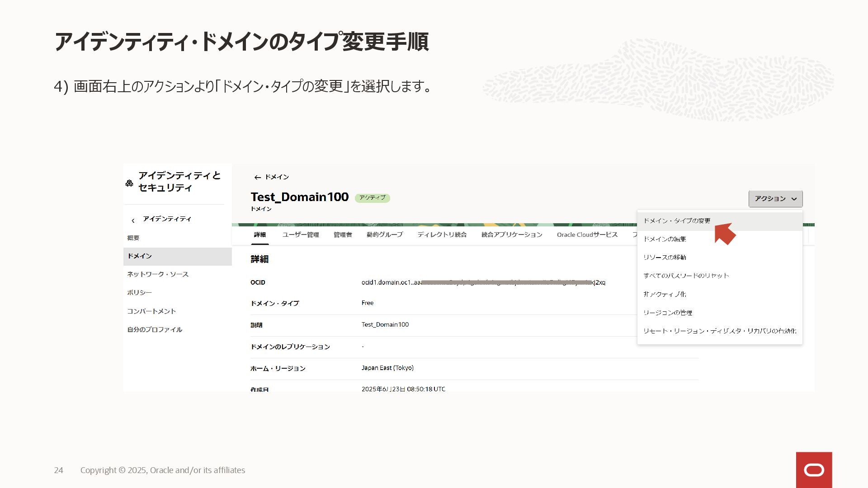This screenshot has height=488, width=868.
Task: Open the 管理者 tab
Action: click(x=343, y=235)
